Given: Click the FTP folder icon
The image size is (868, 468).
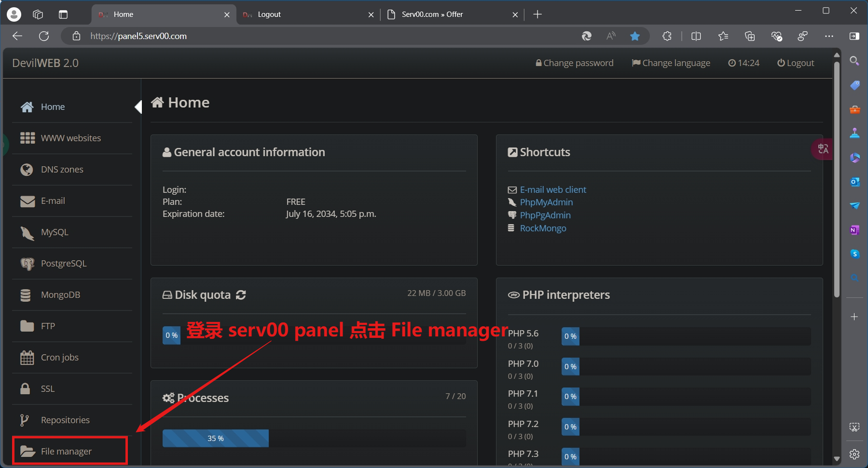Looking at the screenshot, I should point(27,326).
